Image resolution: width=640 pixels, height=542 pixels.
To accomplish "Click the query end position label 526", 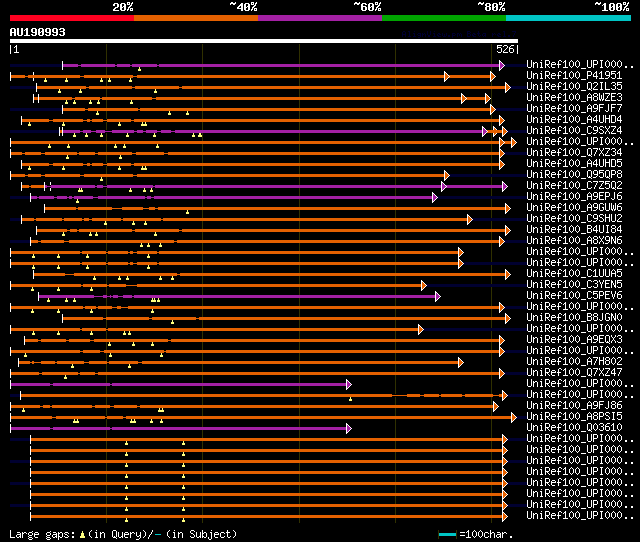I will pyautogui.click(x=505, y=49).
